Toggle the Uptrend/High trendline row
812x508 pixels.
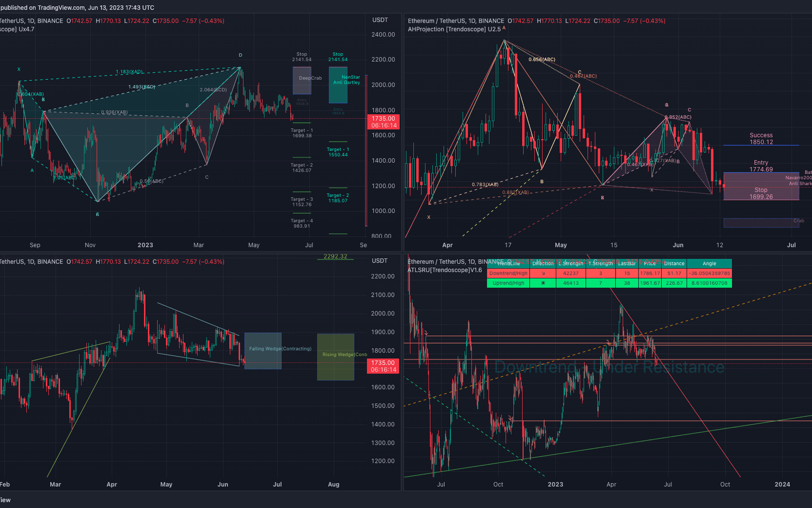507,283
